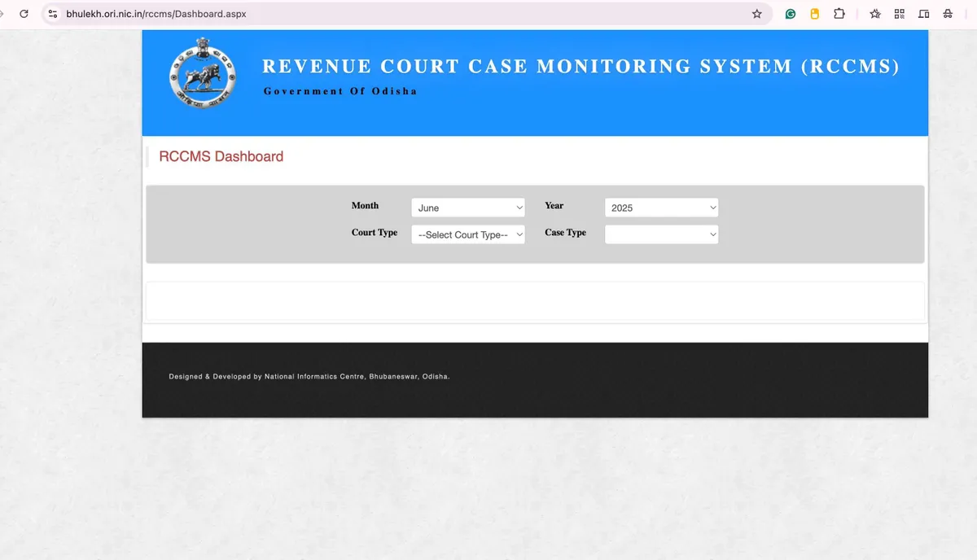Click the devices side panel icon
Image resolution: width=977 pixels, height=560 pixels.
pos(923,14)
